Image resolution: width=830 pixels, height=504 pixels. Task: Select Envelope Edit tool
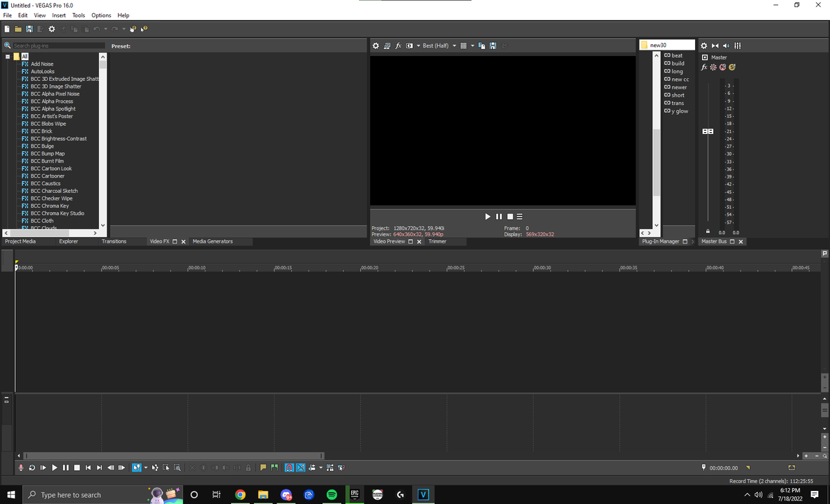[155, 468]
